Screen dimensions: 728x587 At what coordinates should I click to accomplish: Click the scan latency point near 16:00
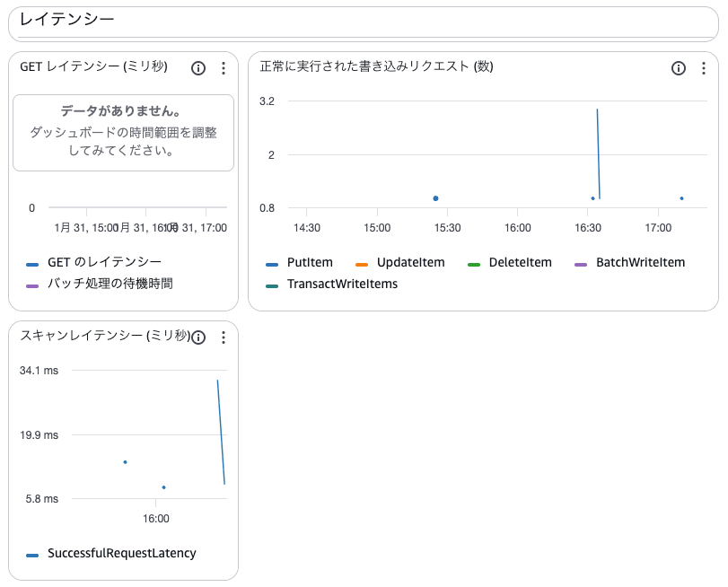(x=162, y=486)
